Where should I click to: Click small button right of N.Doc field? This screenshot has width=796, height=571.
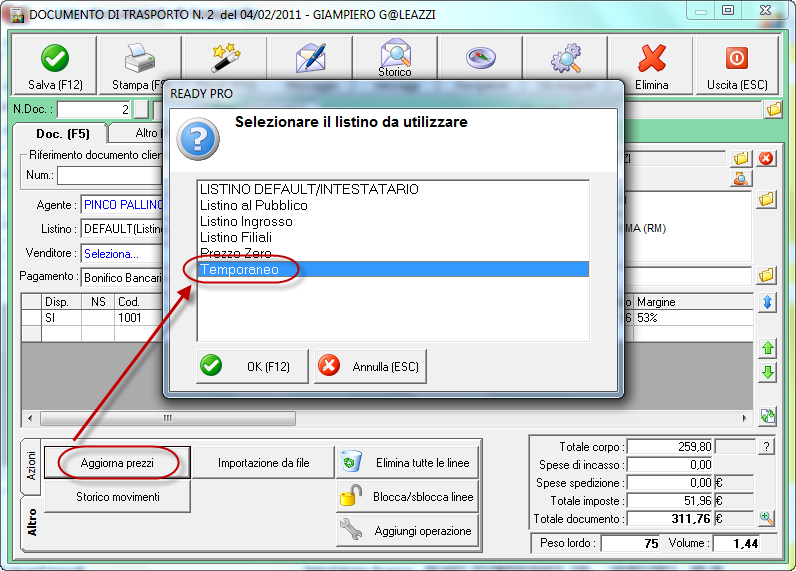[141, 109]
